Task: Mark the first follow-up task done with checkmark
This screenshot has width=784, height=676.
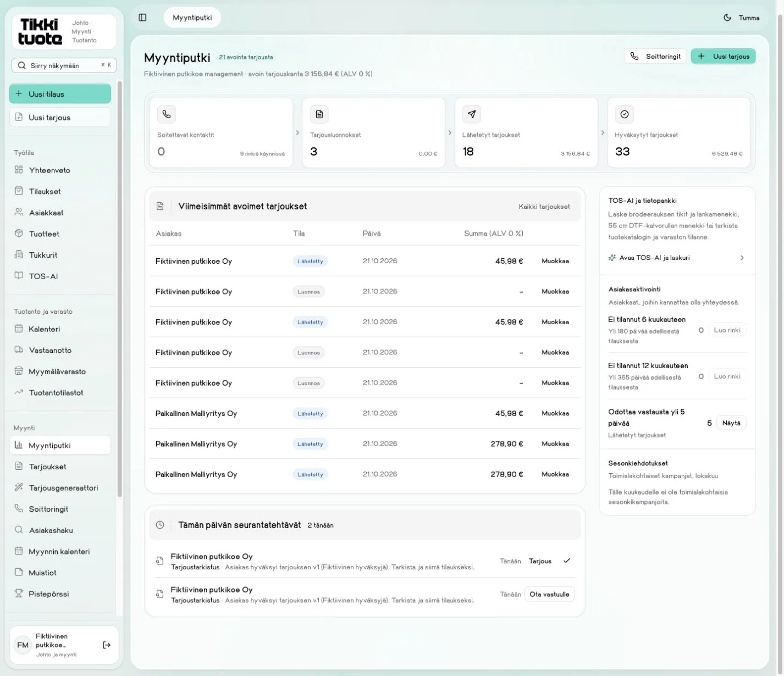Action: [567, 561]
